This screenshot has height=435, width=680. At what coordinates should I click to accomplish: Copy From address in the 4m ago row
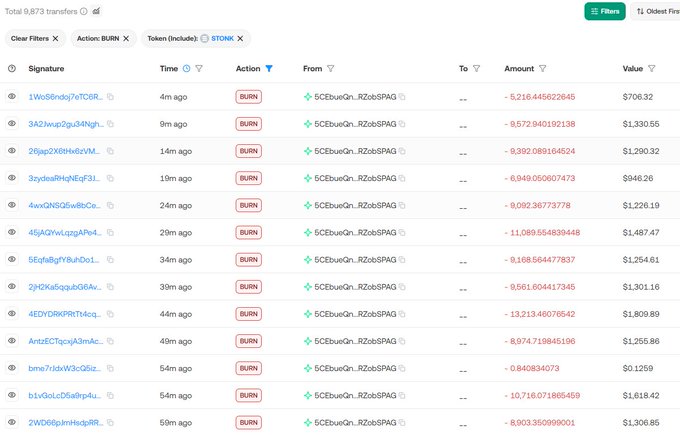[402, 97]
